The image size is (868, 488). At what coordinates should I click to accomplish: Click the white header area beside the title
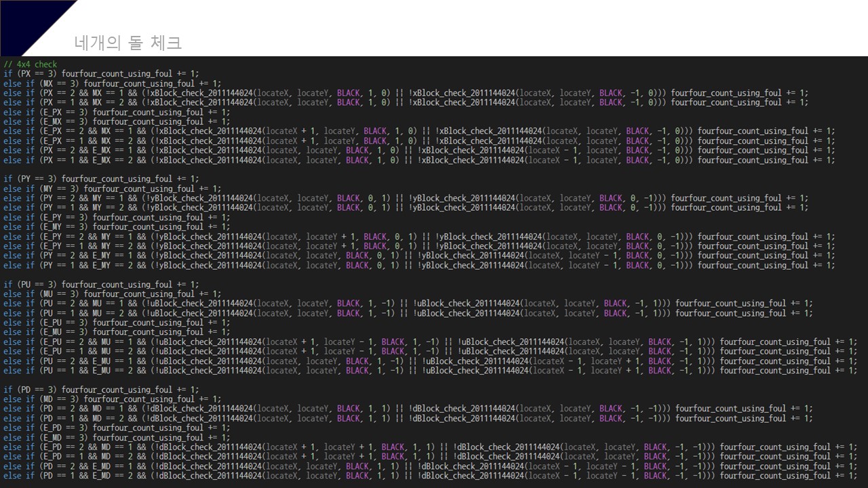pos(475,27)
